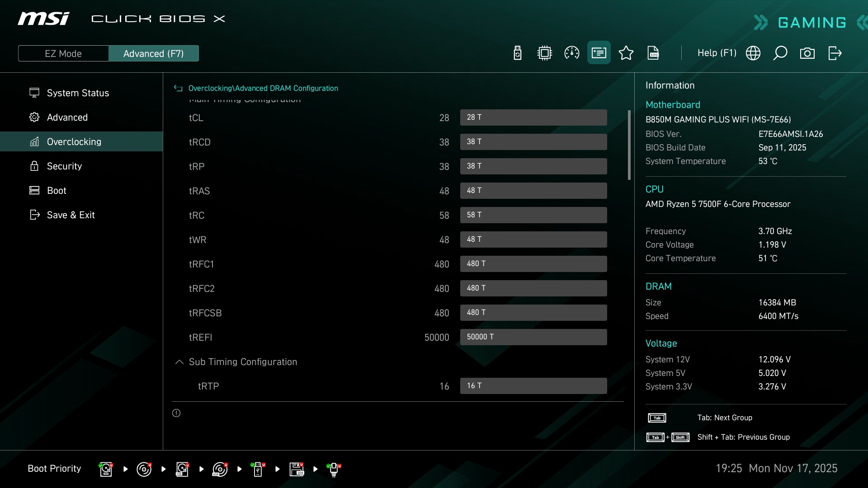Open Save & Exit menu
This screenshot has height=488, width=868.
pyautogui.click(x=81, y=215)
